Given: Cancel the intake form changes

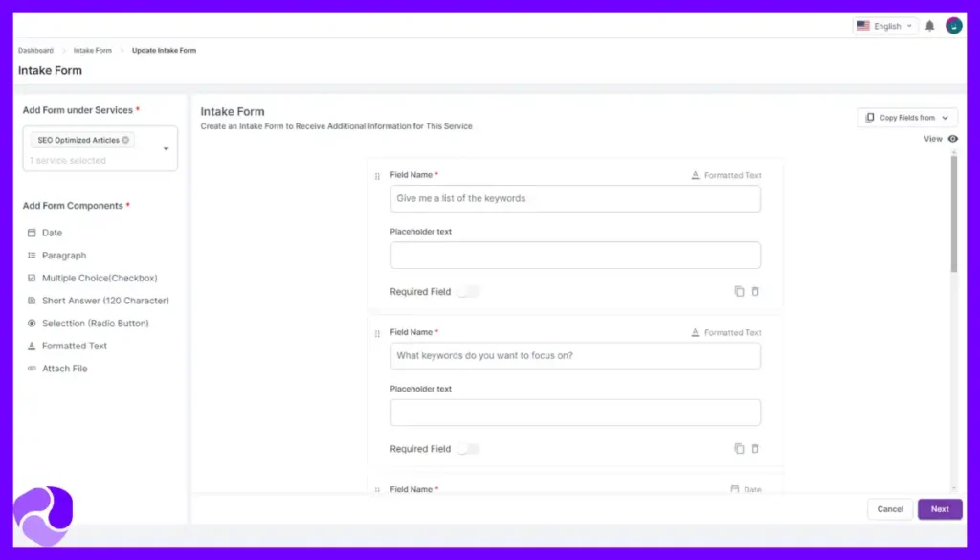Looking at the screenshot, I should pos(889,508).
